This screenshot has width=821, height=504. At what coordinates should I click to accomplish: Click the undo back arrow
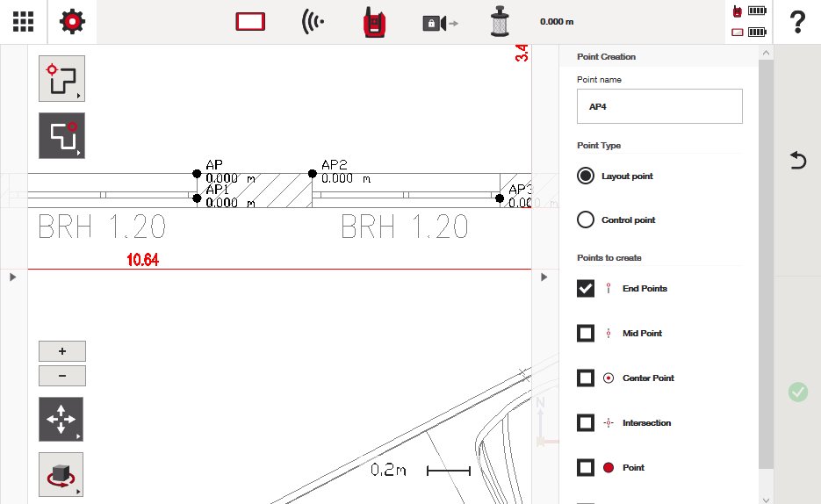(797, 160)
